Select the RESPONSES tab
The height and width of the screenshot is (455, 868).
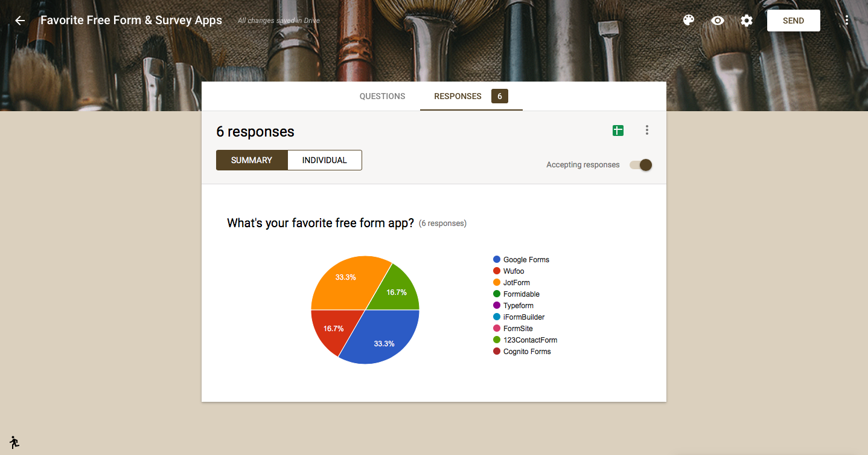click(x=458, y=96)
